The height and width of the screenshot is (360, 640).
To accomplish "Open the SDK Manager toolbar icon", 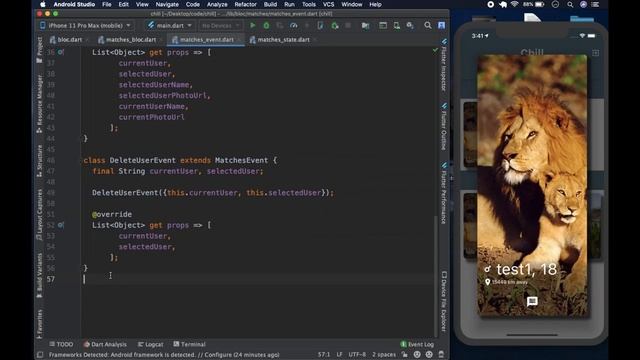I will point(410,25).
